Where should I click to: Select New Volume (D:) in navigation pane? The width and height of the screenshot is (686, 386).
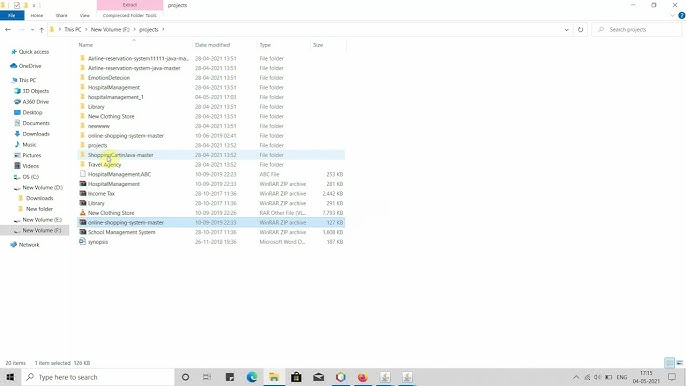pos(42,187)
